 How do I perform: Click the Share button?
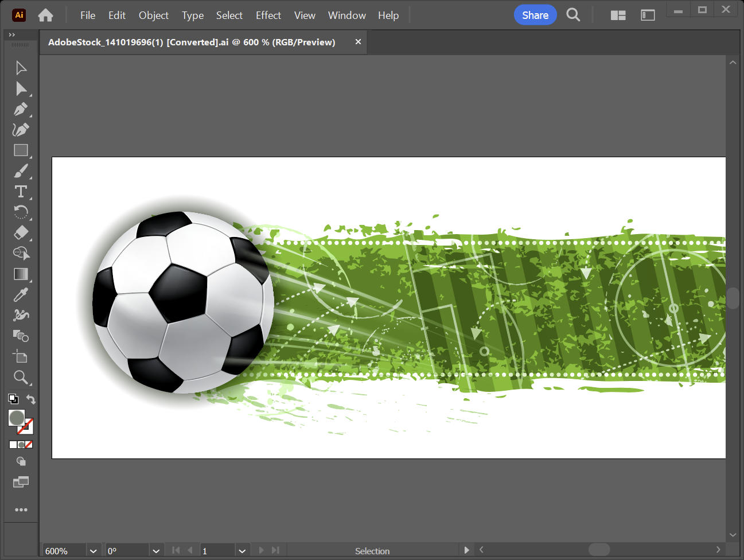click(535, 15)
